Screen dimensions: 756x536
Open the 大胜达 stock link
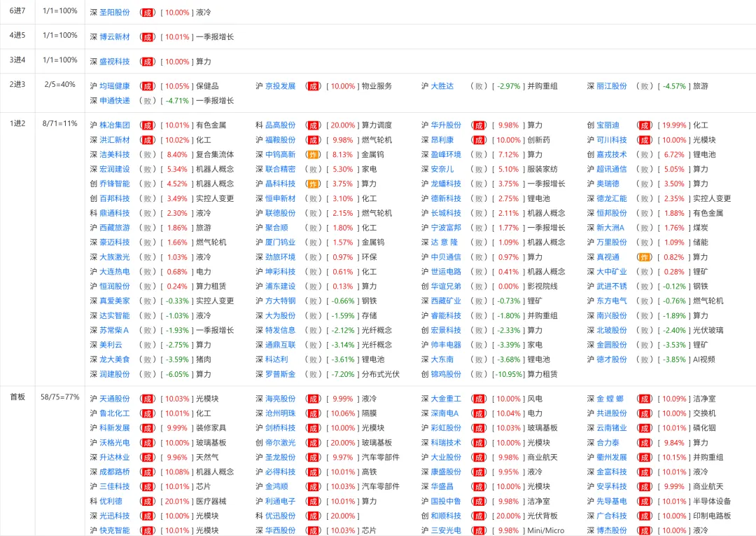click(442, 86)
